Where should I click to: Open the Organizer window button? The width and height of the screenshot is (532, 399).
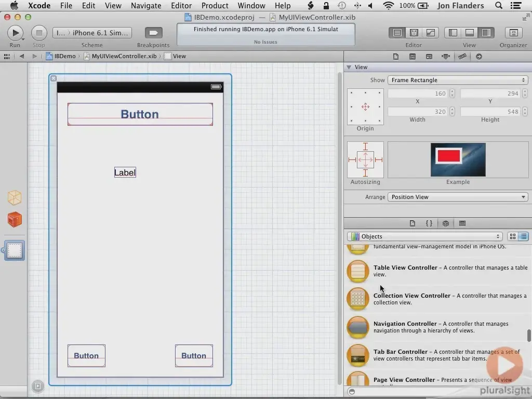[514, 32]
